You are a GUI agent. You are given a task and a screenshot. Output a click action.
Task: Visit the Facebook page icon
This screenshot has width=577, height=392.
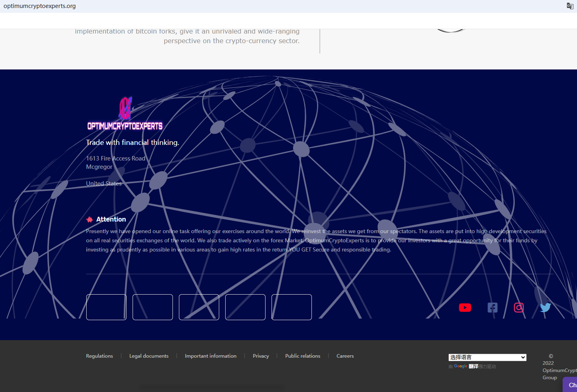pyautogui.click(x=492, y=307)
